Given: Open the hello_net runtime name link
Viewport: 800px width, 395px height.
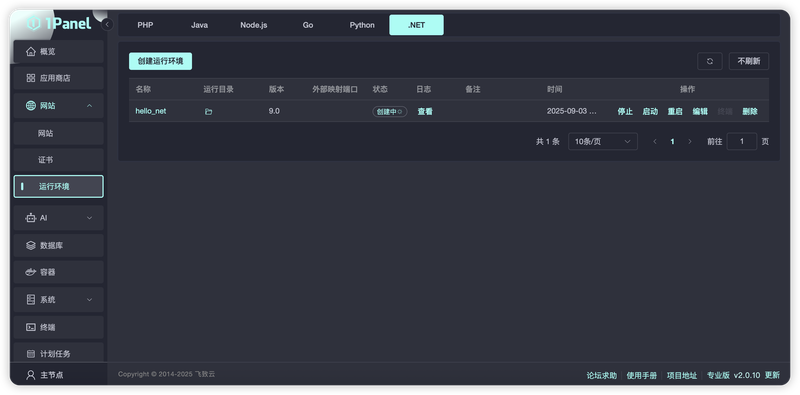Looking at the screenshot, I should click(x=151, y=111).
